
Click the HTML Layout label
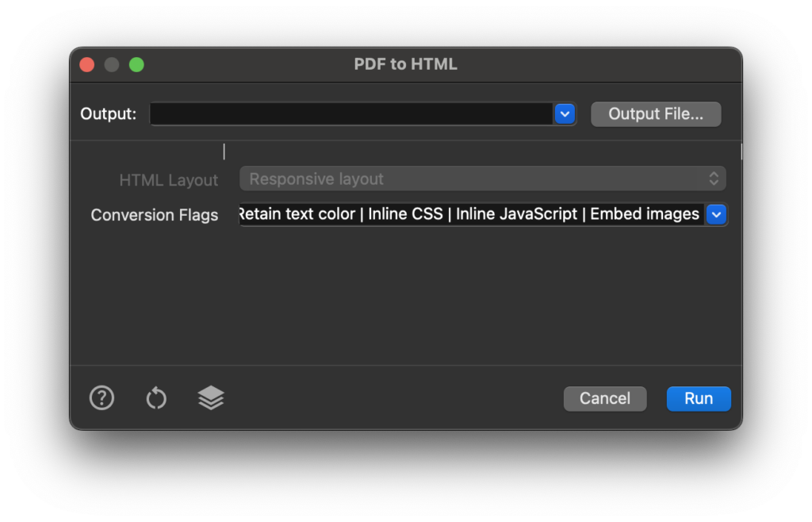(168, 180)
